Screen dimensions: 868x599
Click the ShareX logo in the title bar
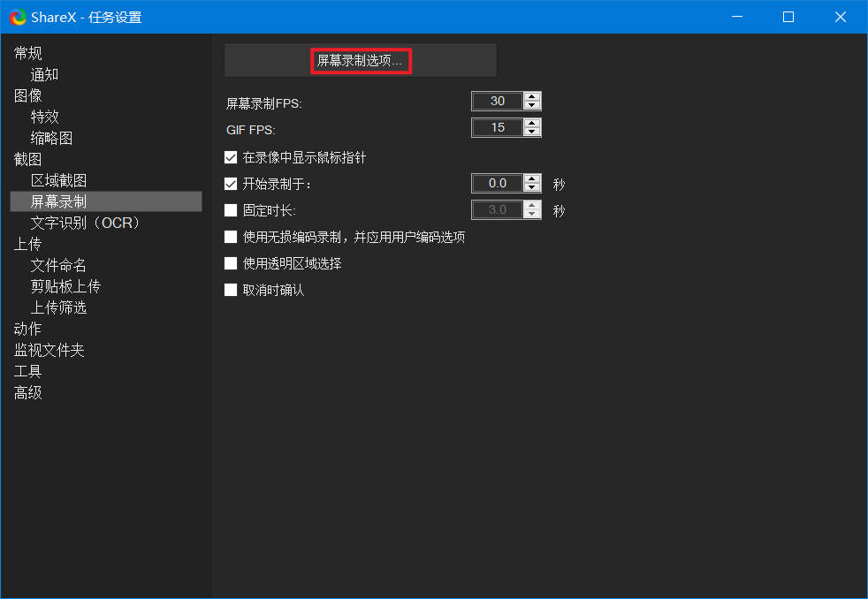click(x=18, y=17)
